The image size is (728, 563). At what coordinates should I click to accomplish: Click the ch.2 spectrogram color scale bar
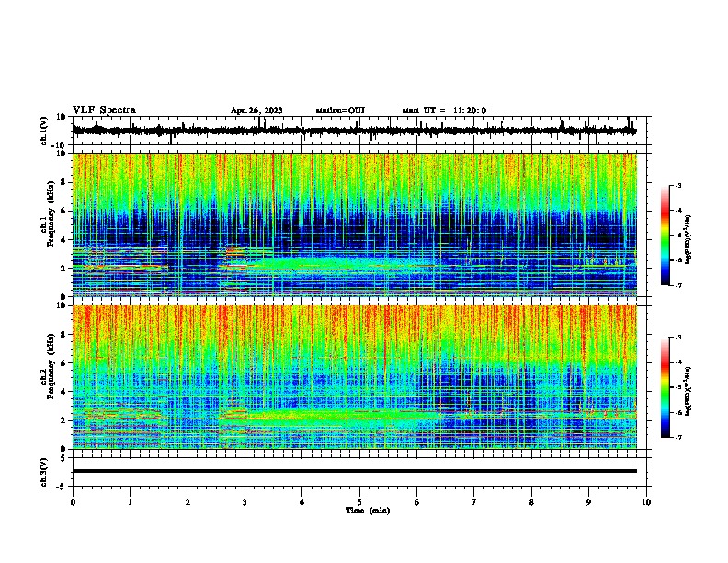665,387
